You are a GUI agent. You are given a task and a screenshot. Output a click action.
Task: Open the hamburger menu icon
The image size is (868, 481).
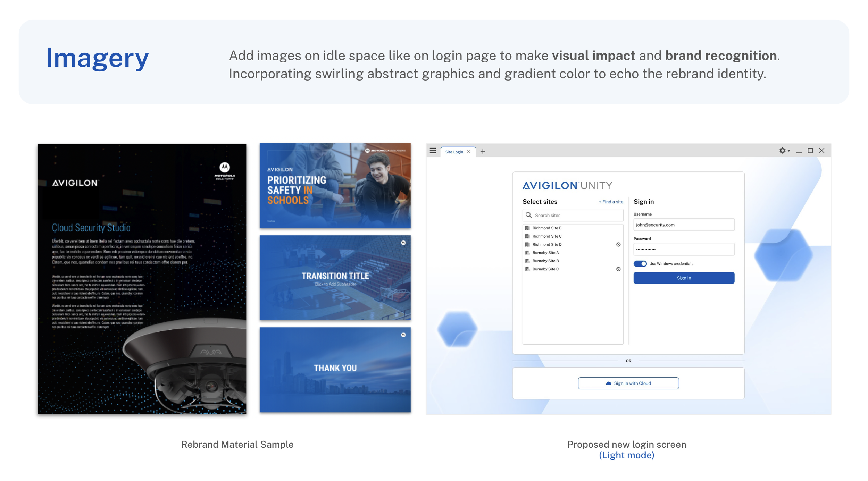click(433, 151)
